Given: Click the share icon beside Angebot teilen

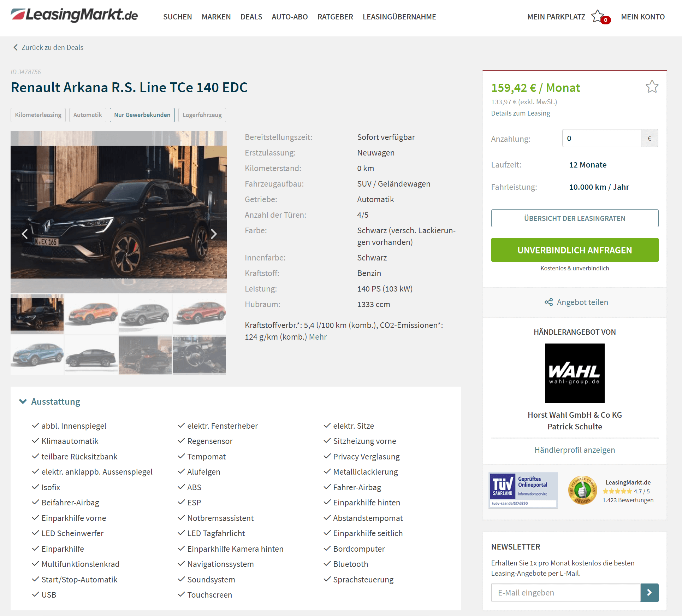Looking at the screenshot, I should [548, 302].
